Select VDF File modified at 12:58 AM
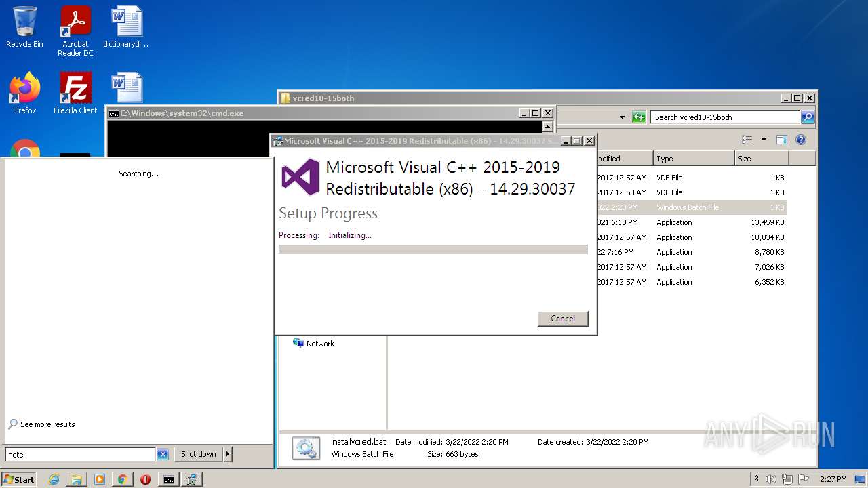Image resolution: width=868 pixels, height=488 pixels. point(691,192)
